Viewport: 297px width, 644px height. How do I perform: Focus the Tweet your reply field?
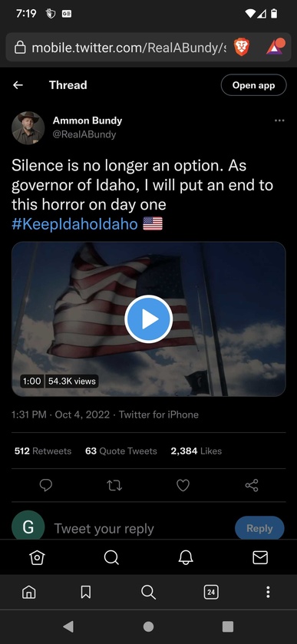coord(140,529)
